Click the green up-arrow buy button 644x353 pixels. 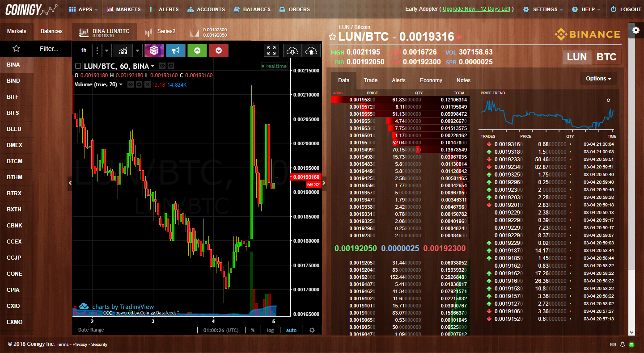tap(197, 50)
